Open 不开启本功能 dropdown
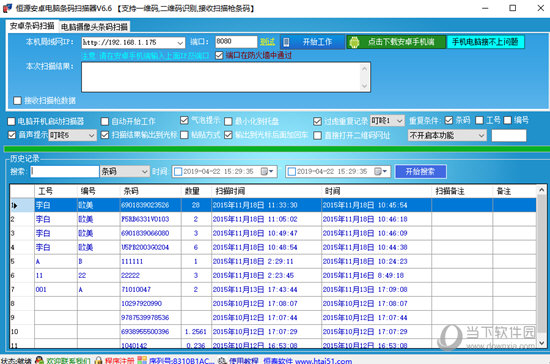Viewport: 550px width, 364px height. point(482,135)
